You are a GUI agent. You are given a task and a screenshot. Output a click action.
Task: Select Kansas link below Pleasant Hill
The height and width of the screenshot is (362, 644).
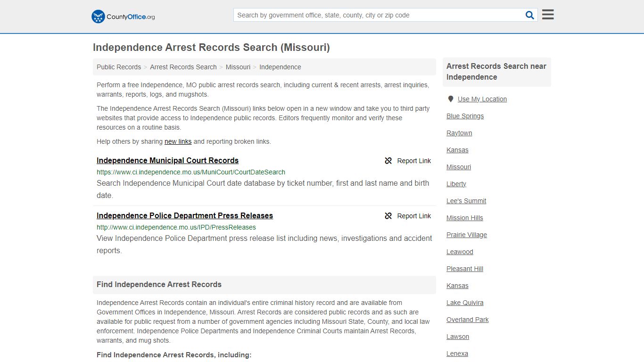click(x=457, y=286)
